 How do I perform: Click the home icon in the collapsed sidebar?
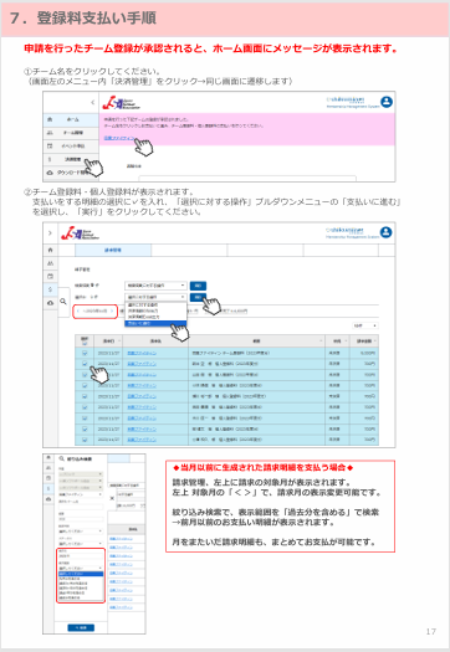pos(50,250)
